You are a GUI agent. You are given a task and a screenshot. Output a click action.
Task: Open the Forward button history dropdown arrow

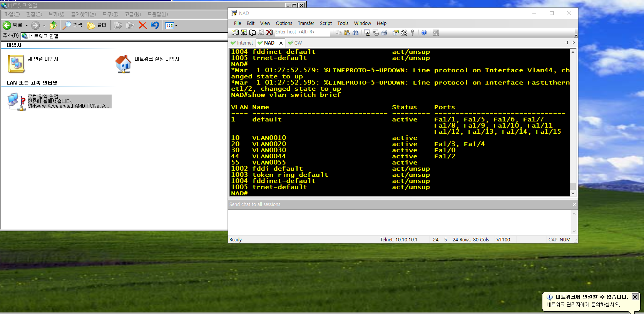pos(44,25)
